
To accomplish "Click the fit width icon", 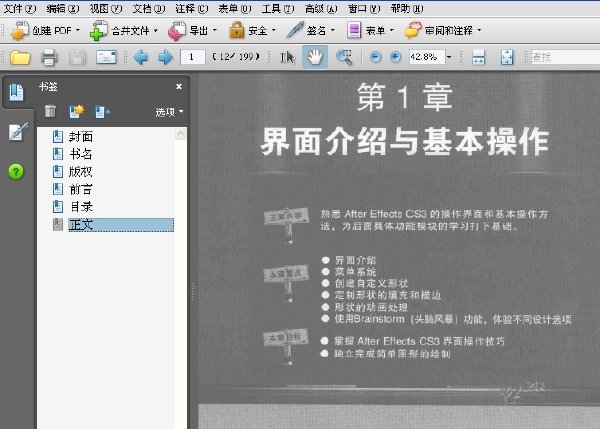I will click(478, 57).
